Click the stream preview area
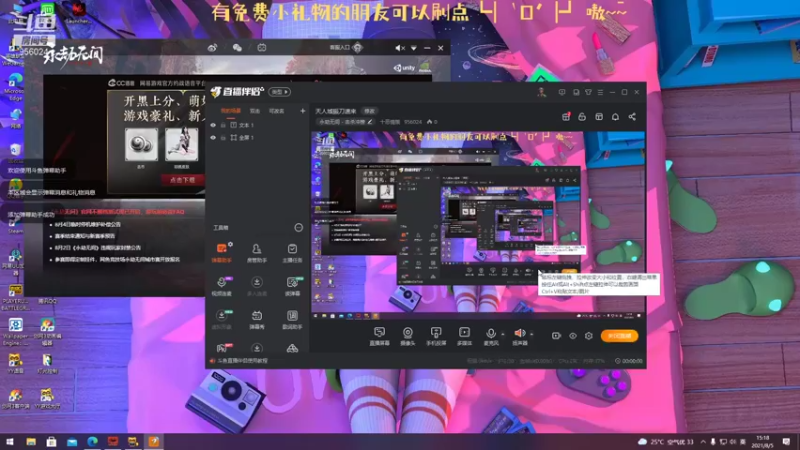 (478, 221)
